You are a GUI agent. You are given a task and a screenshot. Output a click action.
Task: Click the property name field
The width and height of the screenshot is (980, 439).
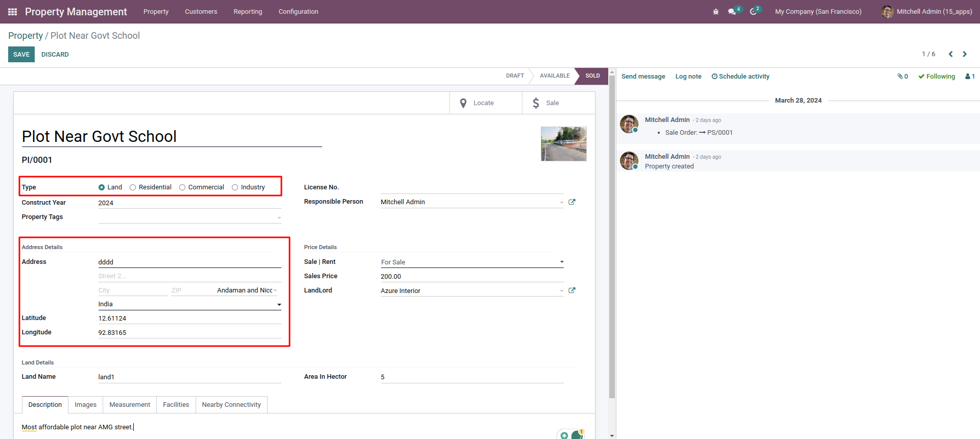point(172,137)
